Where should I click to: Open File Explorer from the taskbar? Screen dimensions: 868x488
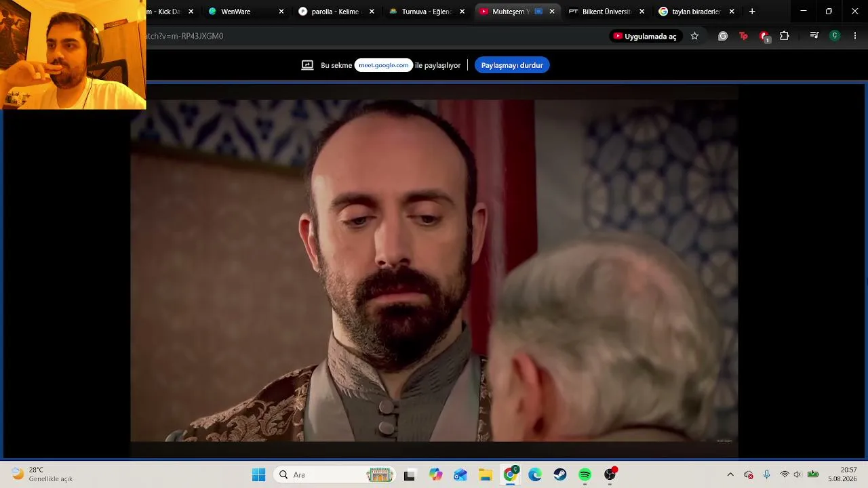click(486, 475)
